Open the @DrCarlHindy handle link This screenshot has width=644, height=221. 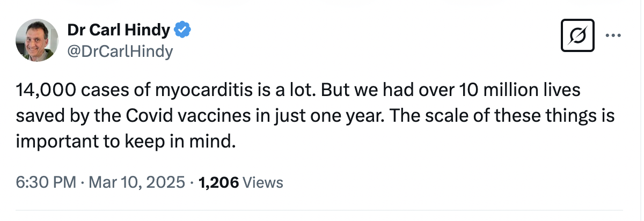pos(120,51)
